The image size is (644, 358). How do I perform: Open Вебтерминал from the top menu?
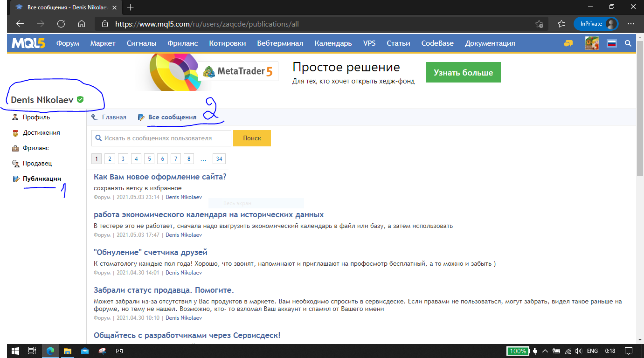click(x=280, y=43)
